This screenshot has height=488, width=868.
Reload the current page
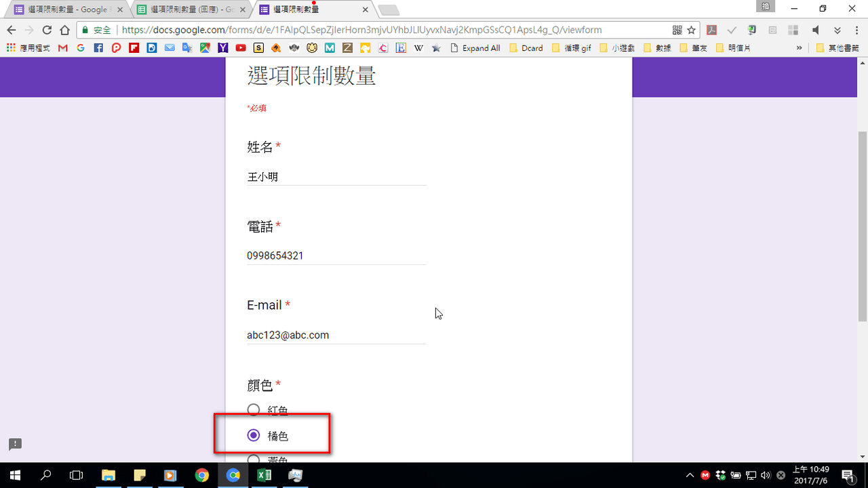[x=47, y=30]
